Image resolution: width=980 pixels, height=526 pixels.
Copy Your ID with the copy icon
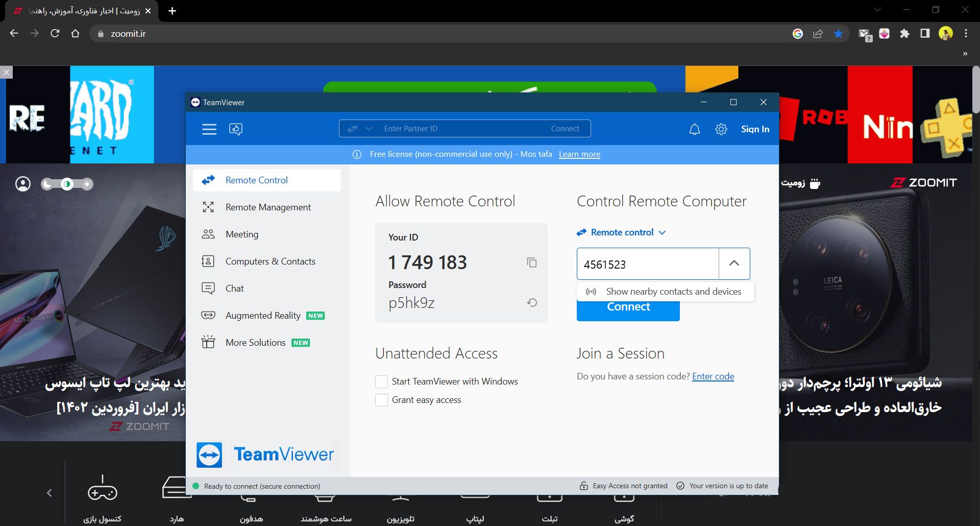[532, 262]
